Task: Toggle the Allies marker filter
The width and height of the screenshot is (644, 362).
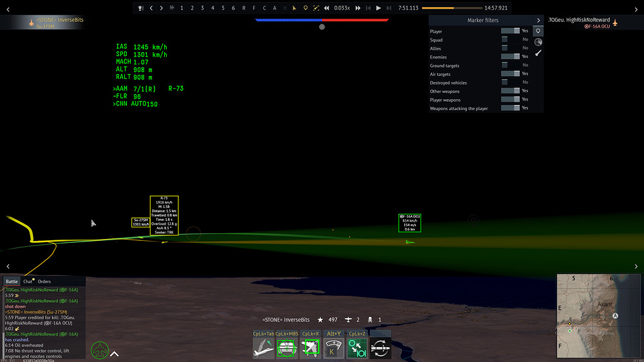Action: tap(510, 48)
